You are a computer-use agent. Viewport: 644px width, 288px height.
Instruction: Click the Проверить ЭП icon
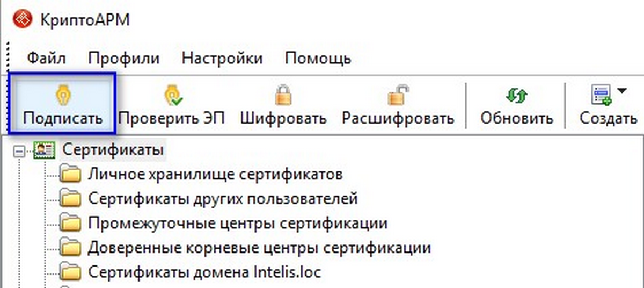(173, 96)
